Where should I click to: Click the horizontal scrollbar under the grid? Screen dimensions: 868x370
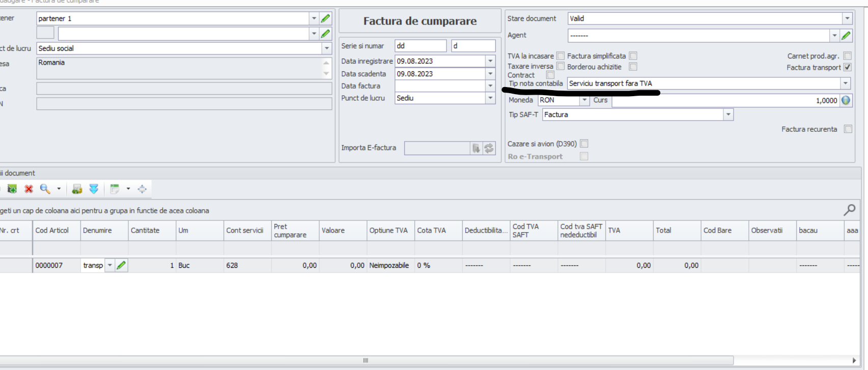coord(366,360)
